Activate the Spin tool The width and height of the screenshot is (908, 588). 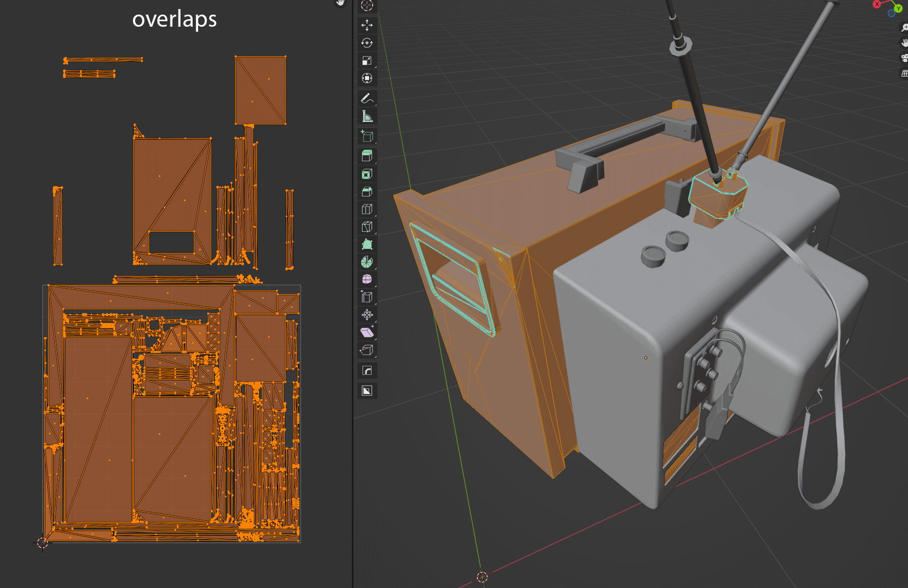(x=367, y=262)
